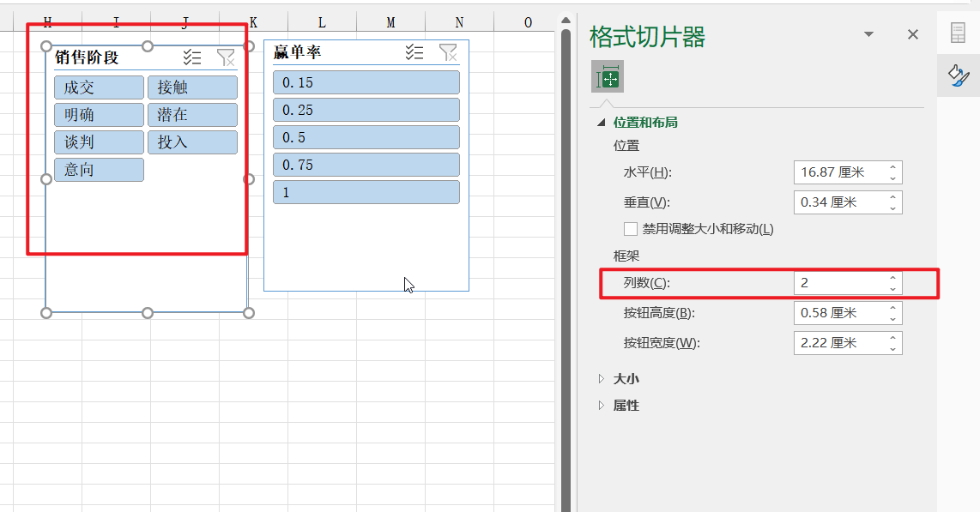Select 明确 in 销售阶段 slicer
The width and height of the screenshot is (980, 512).
pyautogui.click(x=99, y=115)
